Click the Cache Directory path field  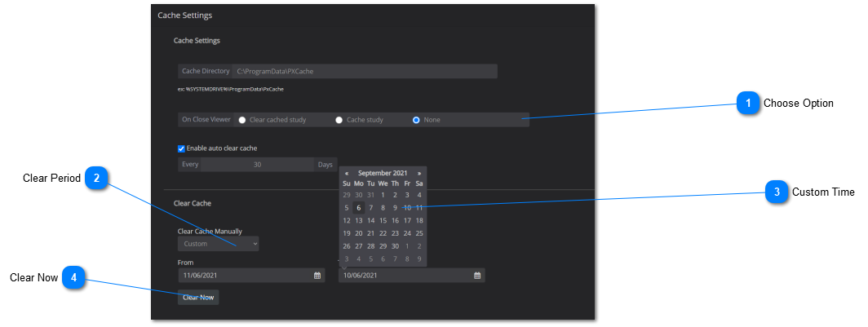[x=365, y=71]
